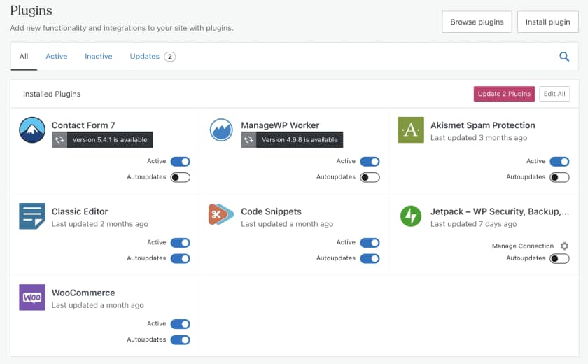Image resolution: width=588 pixels, height=364 pixels.
Task: Open the Contact Form 7 plugin title
Action: pos(83,125)
